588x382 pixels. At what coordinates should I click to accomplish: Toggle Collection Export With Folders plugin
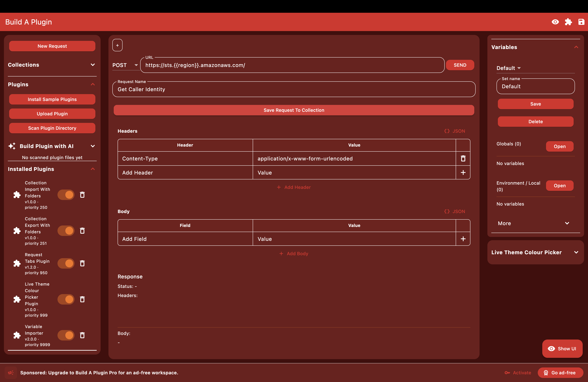(x=66, y=231)
